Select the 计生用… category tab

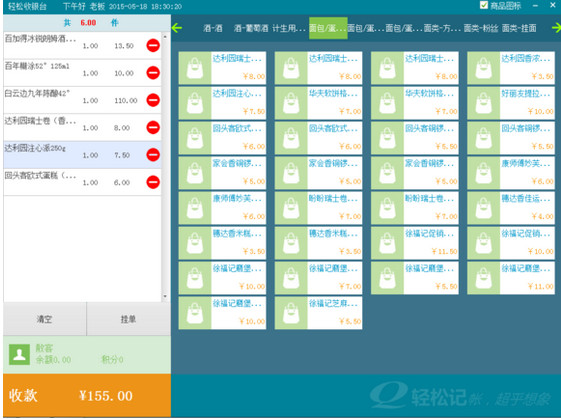tap(289, 28)
